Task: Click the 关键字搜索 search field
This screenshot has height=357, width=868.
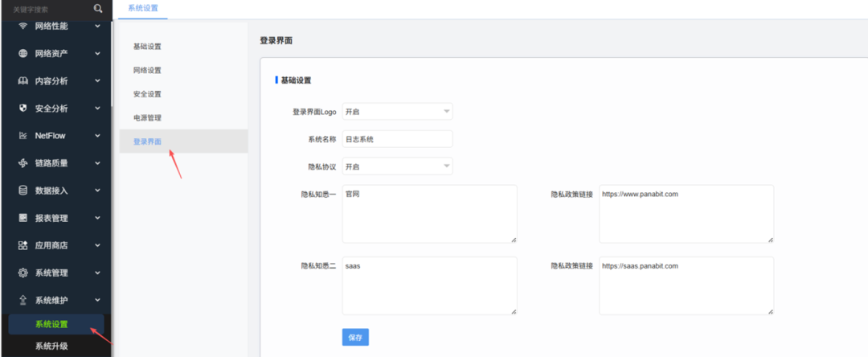Action: tap(51, 9)
